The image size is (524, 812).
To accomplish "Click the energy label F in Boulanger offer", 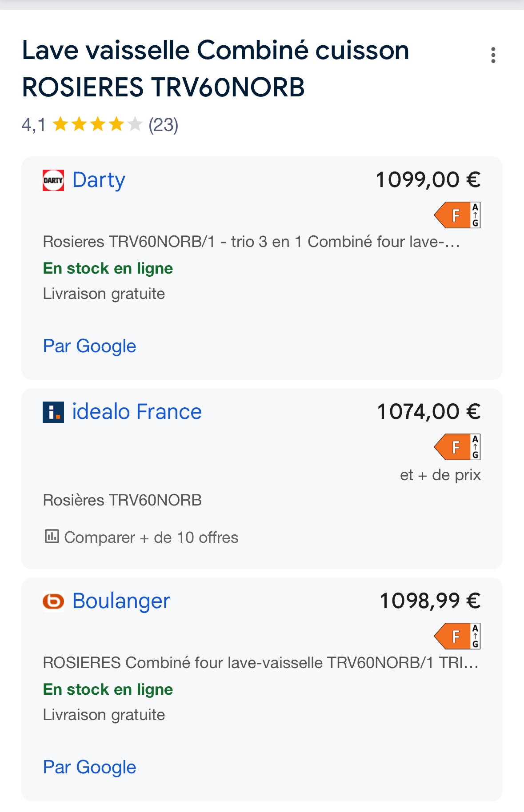I will pyautogui.click(x=457, y=637).
